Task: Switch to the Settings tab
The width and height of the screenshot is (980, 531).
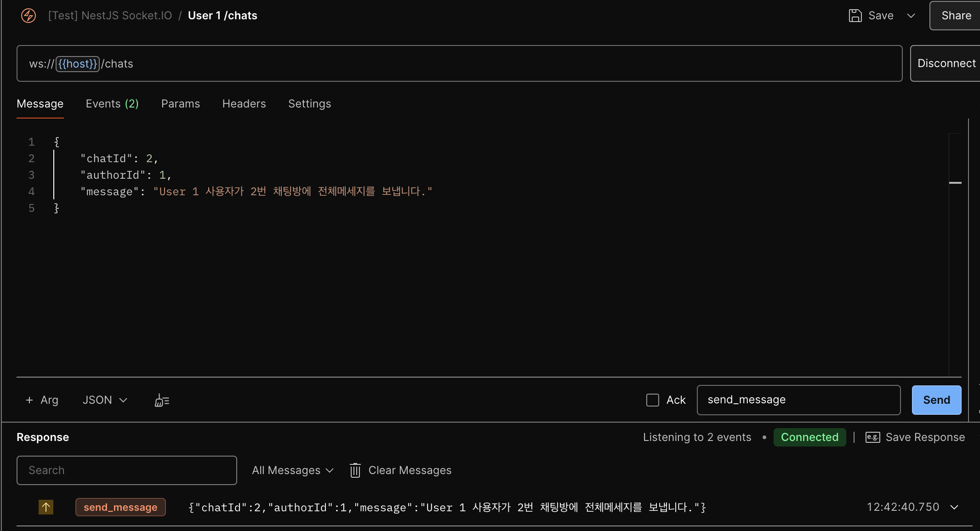Action: coord(309,104)
